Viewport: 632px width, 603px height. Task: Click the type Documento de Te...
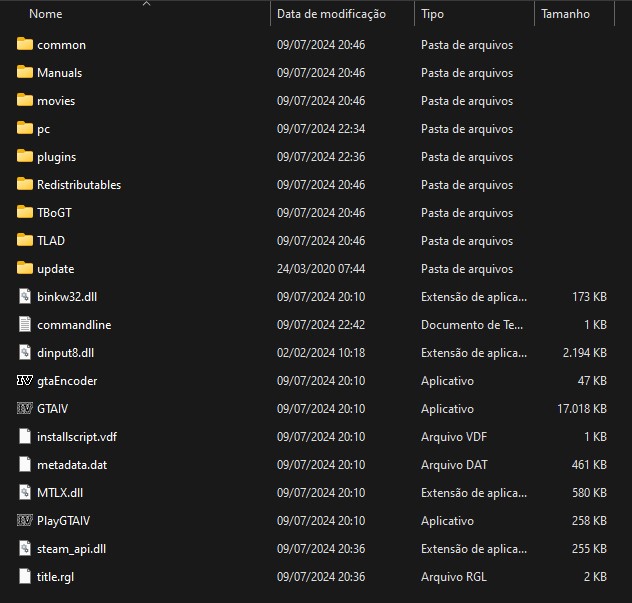472,325
